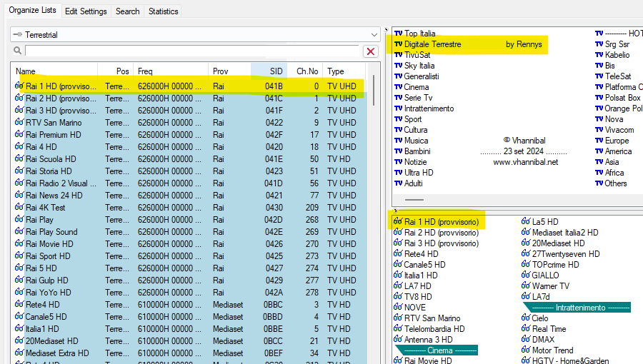Click the TV icon of Ultra HD bouquet
Screen dimensions: 643x364
[398, 173]
